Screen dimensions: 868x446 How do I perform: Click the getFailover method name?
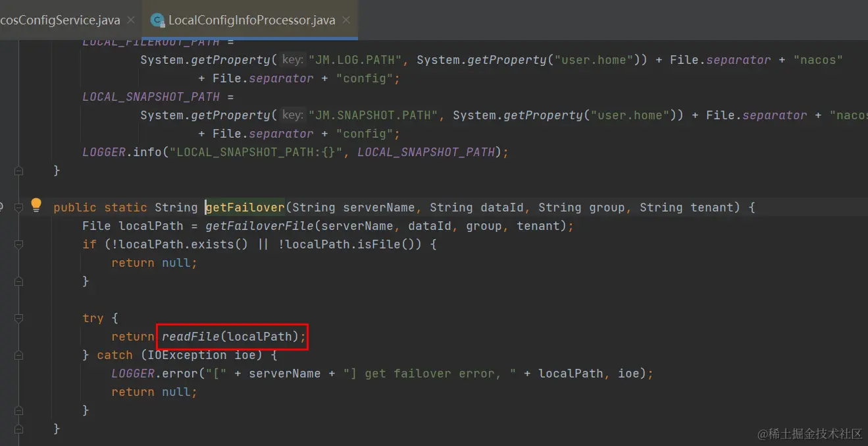[x=245, y=208]
